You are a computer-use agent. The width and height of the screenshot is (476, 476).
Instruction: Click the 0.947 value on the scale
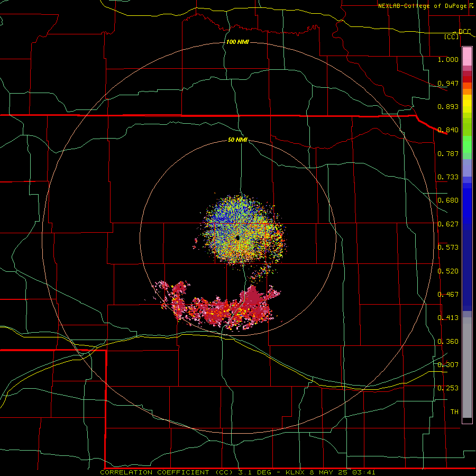click(448, 83)
